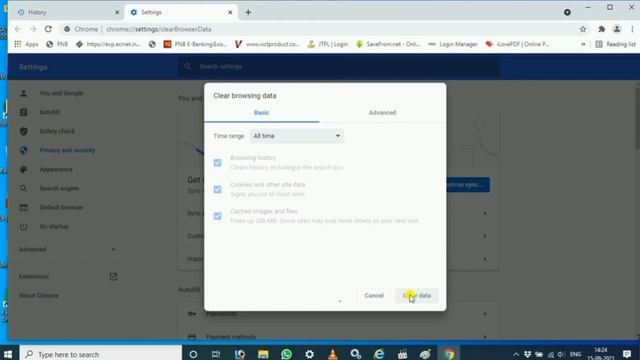Image resolution: width=640 pixels, height=360 pixels.
Task: Open Default browser settings section
Action: [61, 207]
